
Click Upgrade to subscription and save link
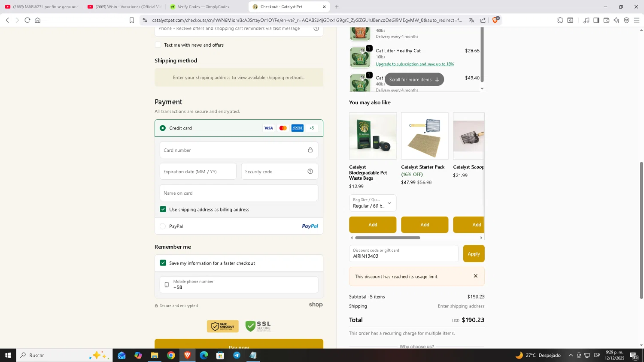(x=415, y=64)
